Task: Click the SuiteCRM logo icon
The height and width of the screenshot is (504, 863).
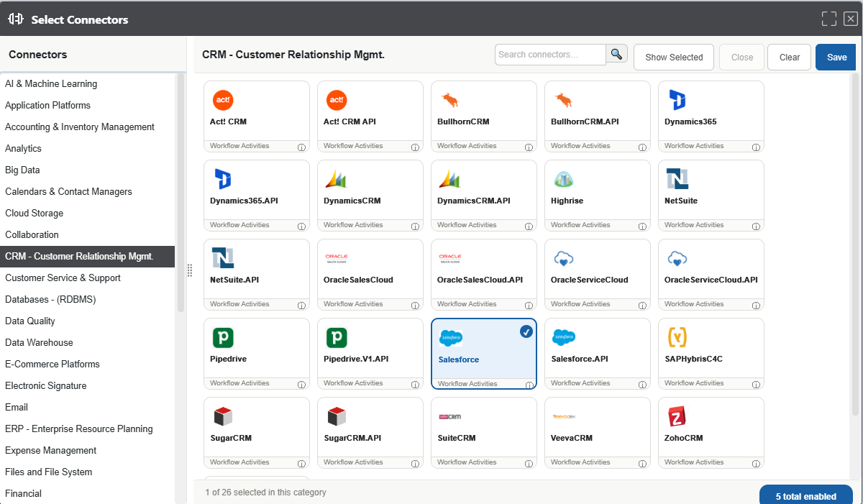Action: [x=450, y=416]
